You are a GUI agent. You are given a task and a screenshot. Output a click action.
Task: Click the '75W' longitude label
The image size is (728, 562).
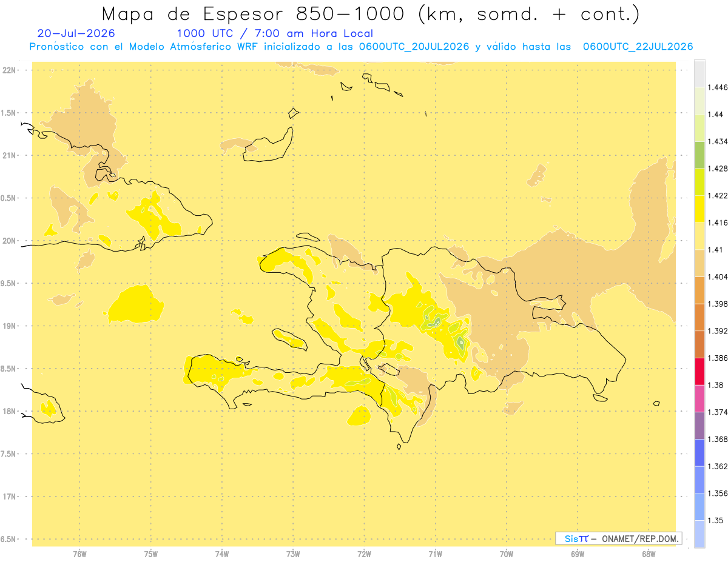[151, 554]
